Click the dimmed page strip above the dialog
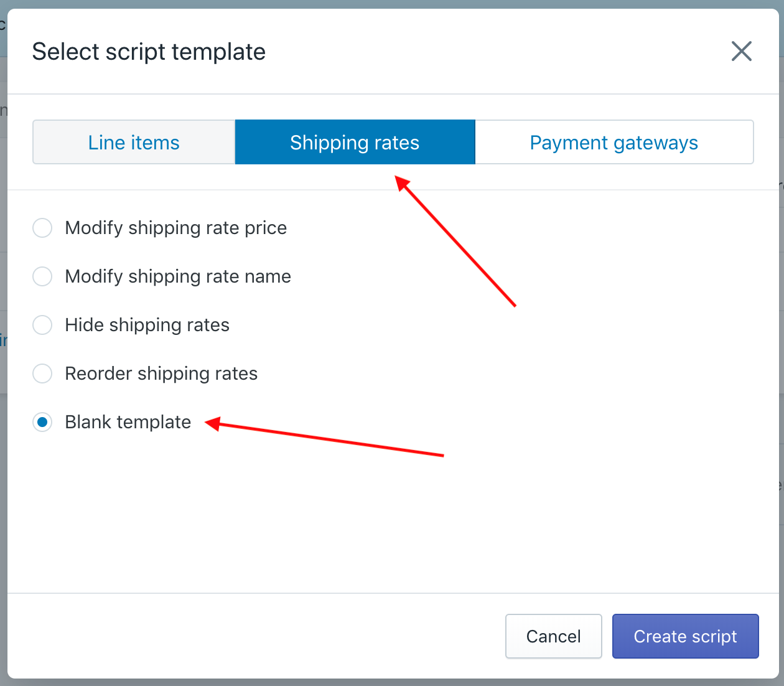784x686 pixels. (x=392, y=4)
